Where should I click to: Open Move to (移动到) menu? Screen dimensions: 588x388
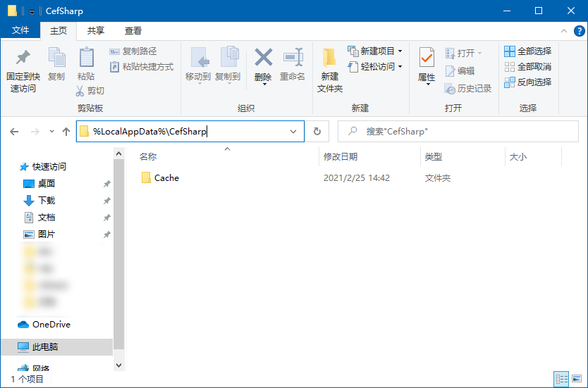pos(198,66)
